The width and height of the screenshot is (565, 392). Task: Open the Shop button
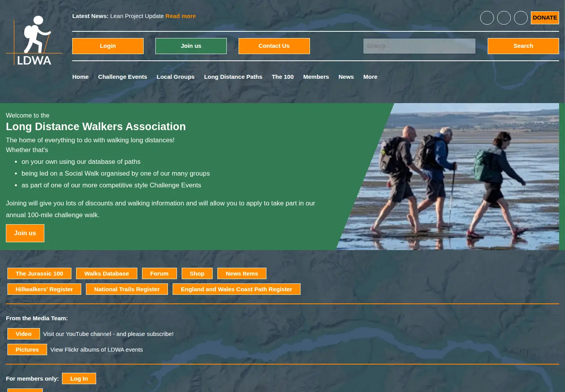(x=197, y=274)
